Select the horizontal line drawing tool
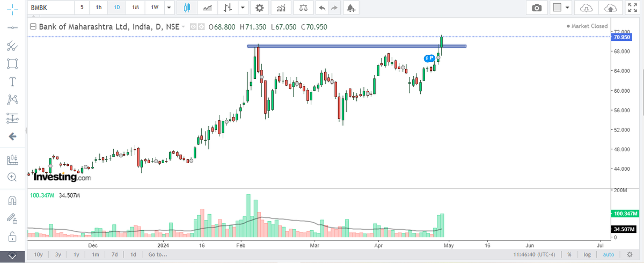Screen dimensions: 644x263 (12, 27)
